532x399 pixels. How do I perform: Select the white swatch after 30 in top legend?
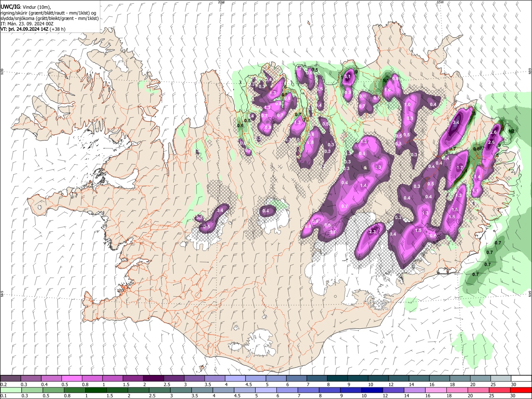[x=520, y=379]
